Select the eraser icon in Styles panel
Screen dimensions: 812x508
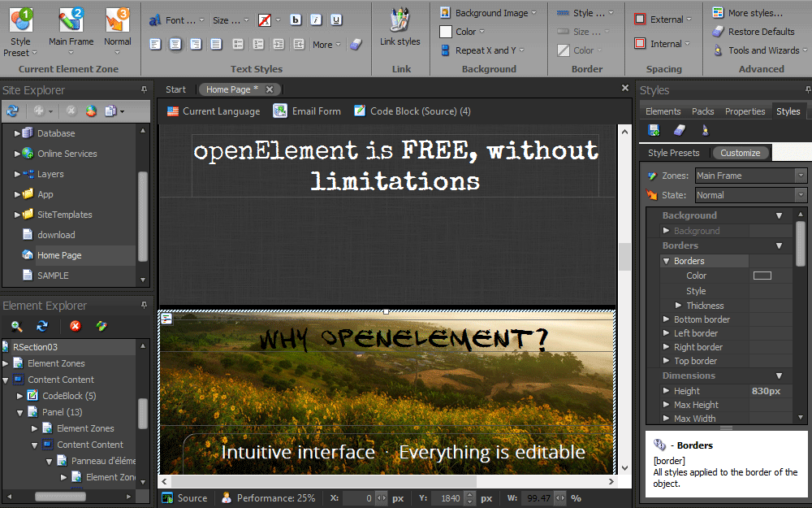[x=679, y=130]
